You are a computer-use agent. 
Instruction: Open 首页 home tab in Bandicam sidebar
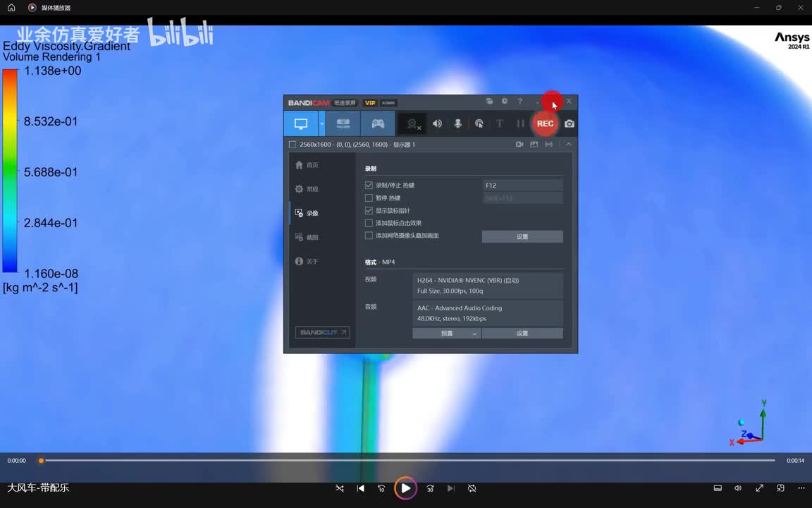[x=307, y=165]
